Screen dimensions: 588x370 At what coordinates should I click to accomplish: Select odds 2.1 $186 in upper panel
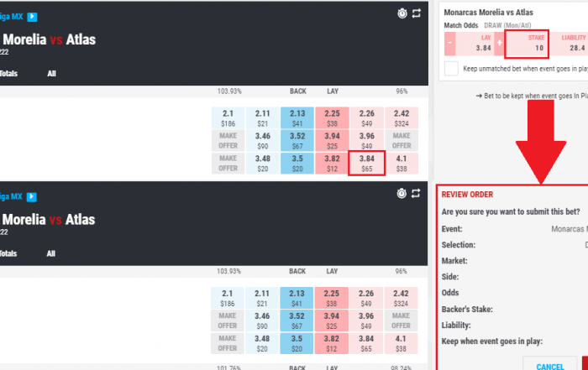[228, 118]
